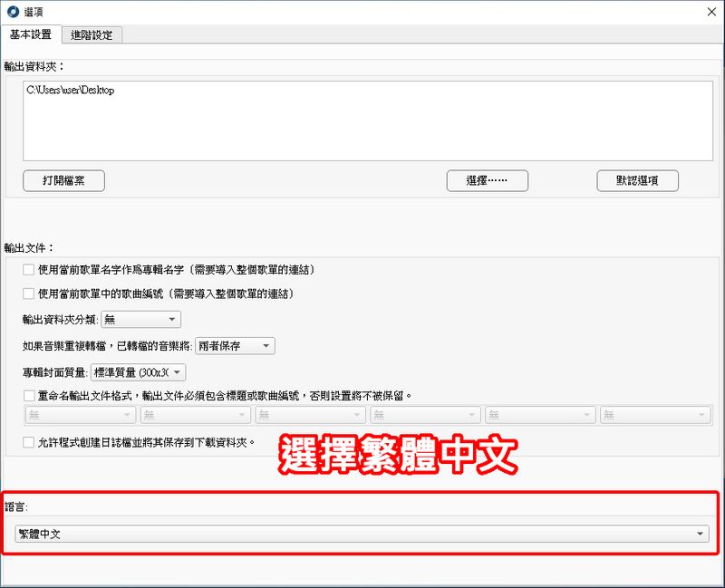Open the 語言 dropdown showing 繁體中文

(362, 534)
